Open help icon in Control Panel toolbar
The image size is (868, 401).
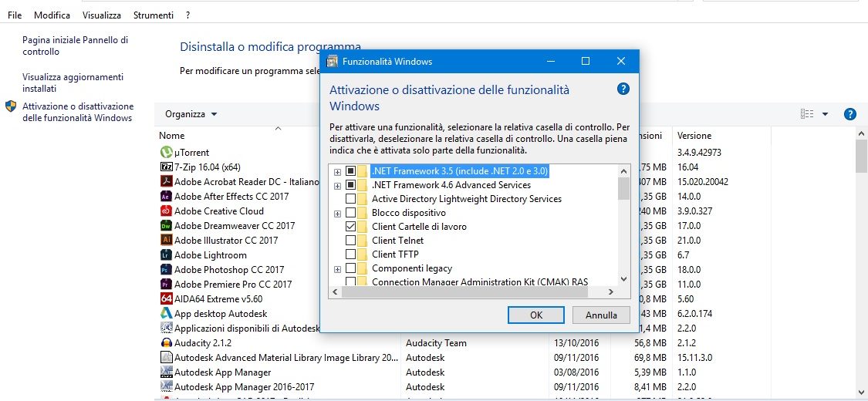coord(849,114)
